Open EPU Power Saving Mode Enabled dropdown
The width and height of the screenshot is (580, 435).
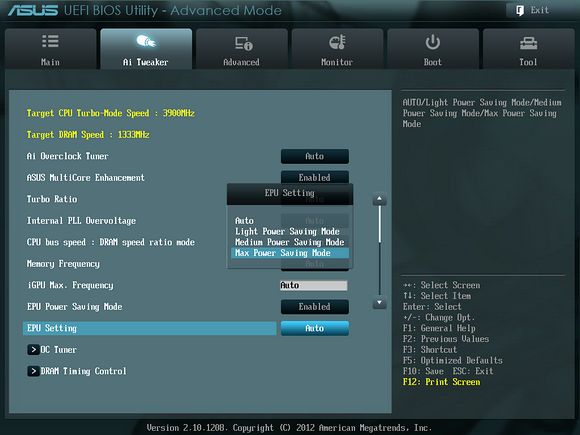coord(315,307)
